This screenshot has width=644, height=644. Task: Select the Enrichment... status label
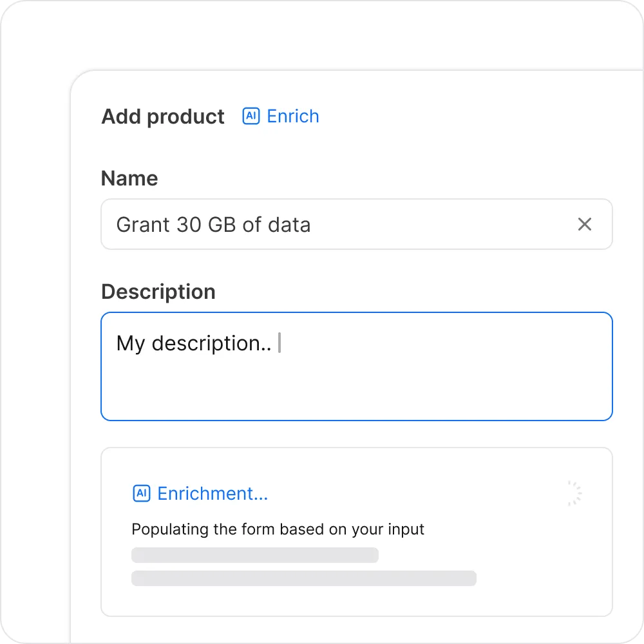[212, 493]
